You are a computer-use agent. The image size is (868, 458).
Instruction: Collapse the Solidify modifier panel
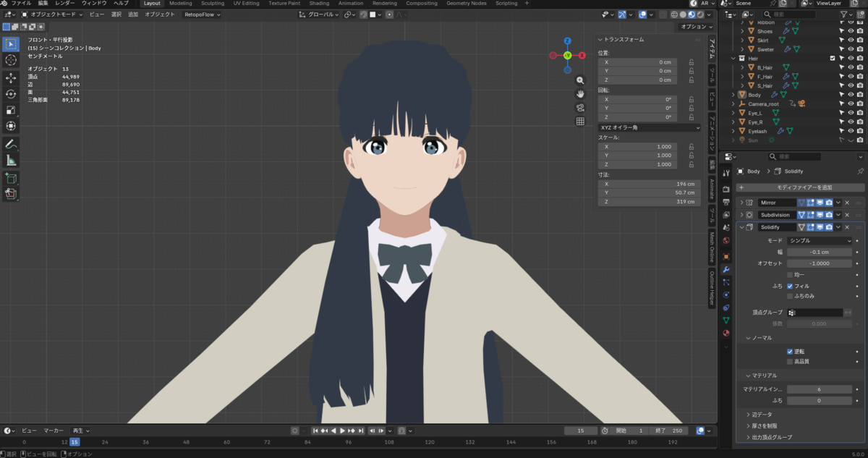click(x=741, y=227)
